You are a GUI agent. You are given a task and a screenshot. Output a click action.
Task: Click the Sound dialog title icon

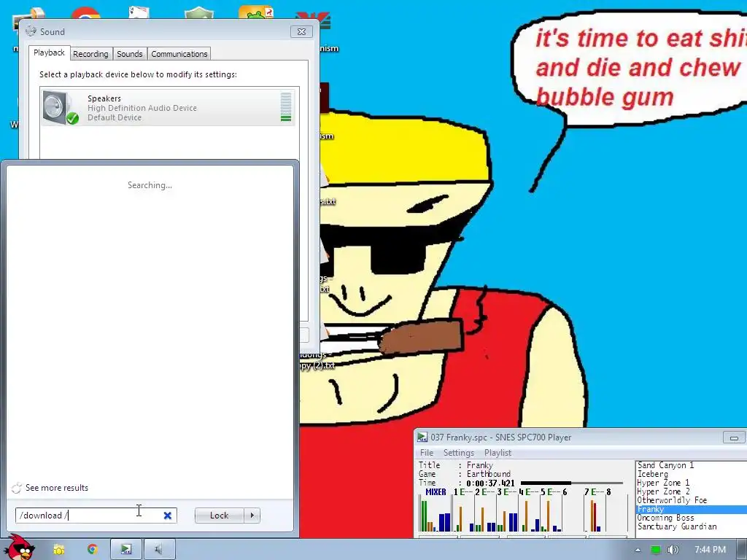(31, 31)
